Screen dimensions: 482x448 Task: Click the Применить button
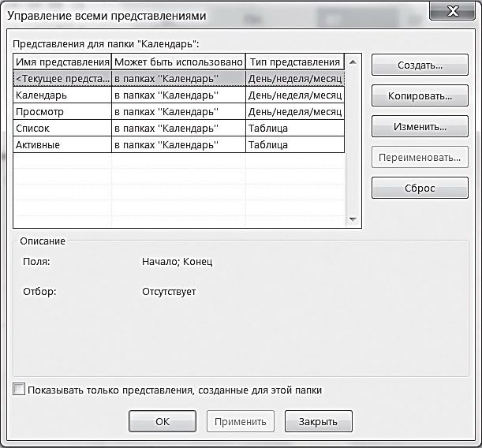click(241, 421)
